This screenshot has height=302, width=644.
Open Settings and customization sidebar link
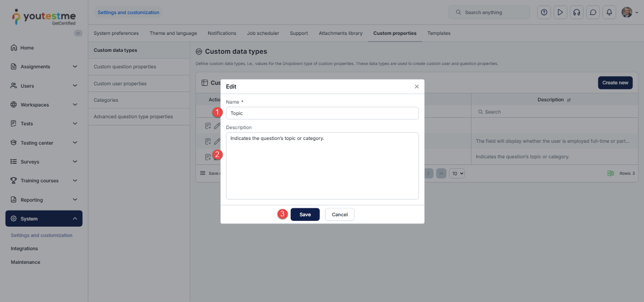tap(41, 235)
